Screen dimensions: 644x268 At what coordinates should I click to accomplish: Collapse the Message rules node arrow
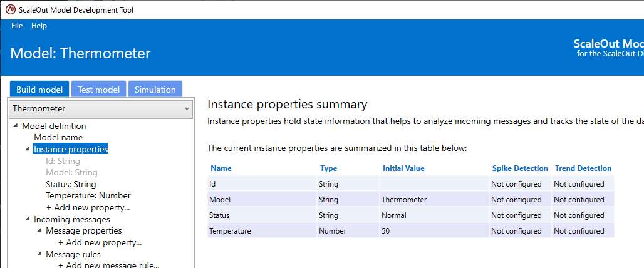click(x=40, y=255)
